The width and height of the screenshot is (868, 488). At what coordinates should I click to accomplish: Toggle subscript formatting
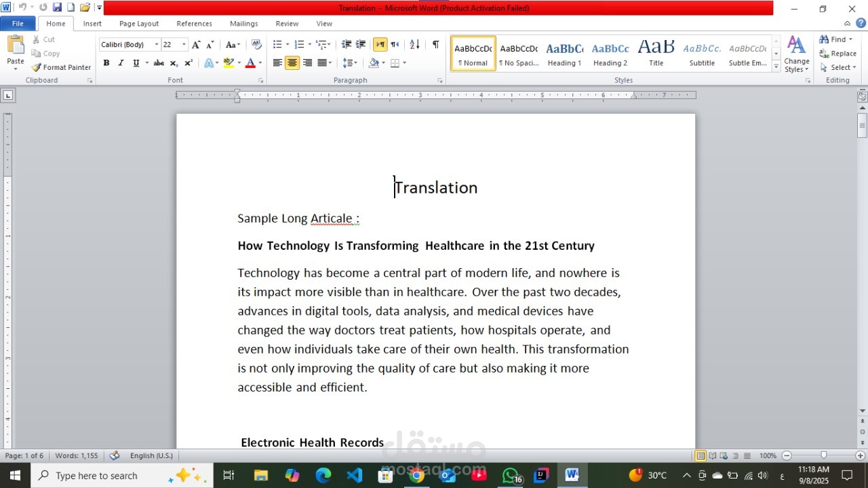[174, 63]
